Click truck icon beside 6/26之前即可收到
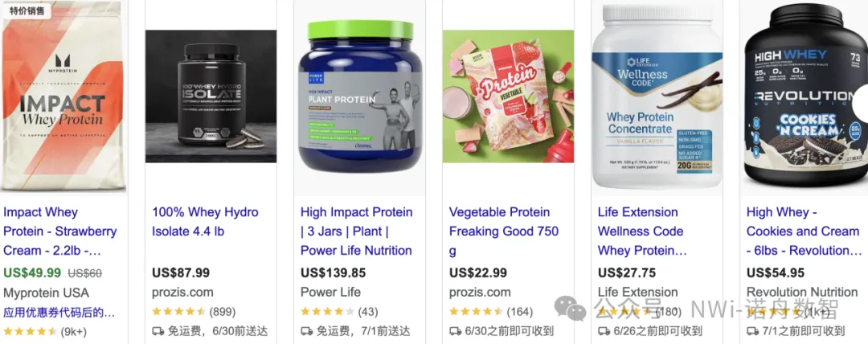Screen dimensions: 868x344 pos(604,331)
